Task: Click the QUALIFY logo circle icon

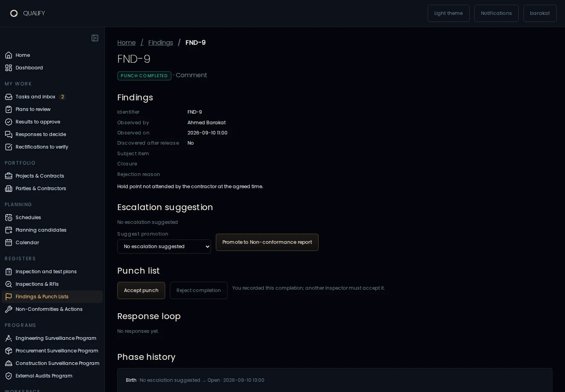Action: pyautogui.click(x=14, y=13)
